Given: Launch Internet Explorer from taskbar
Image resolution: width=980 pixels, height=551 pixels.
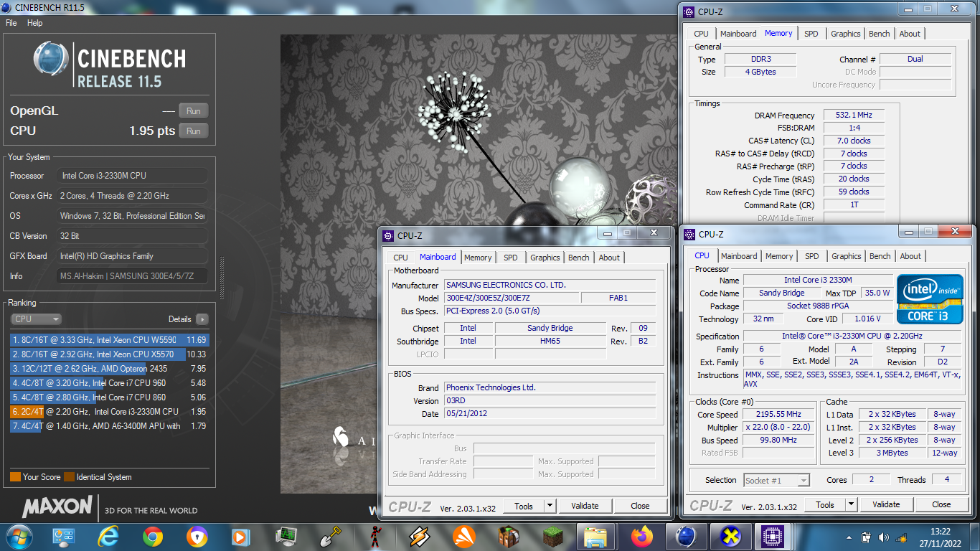Looking at the screenshot, I should pos(108,536).
